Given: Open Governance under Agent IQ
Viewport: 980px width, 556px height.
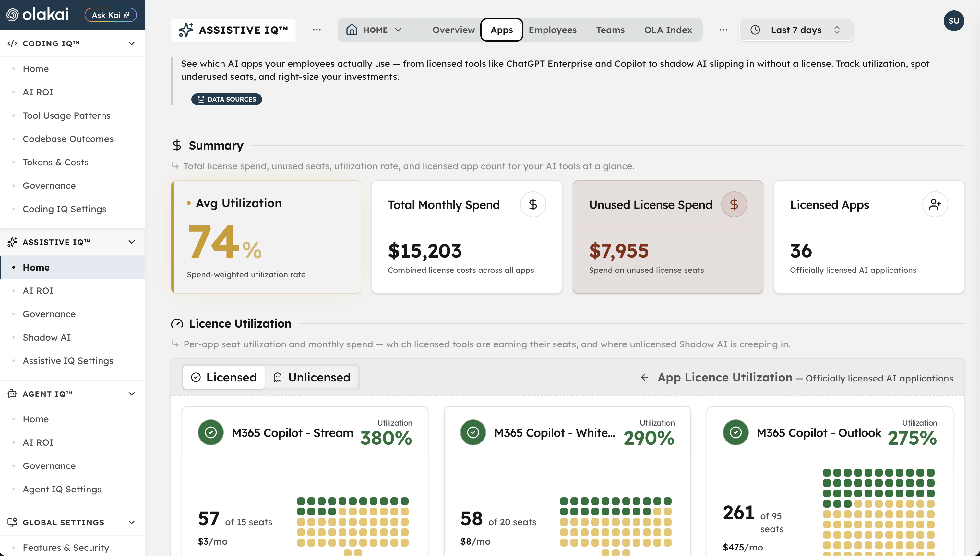Looking at the screenshot, I should coord(49,466).
